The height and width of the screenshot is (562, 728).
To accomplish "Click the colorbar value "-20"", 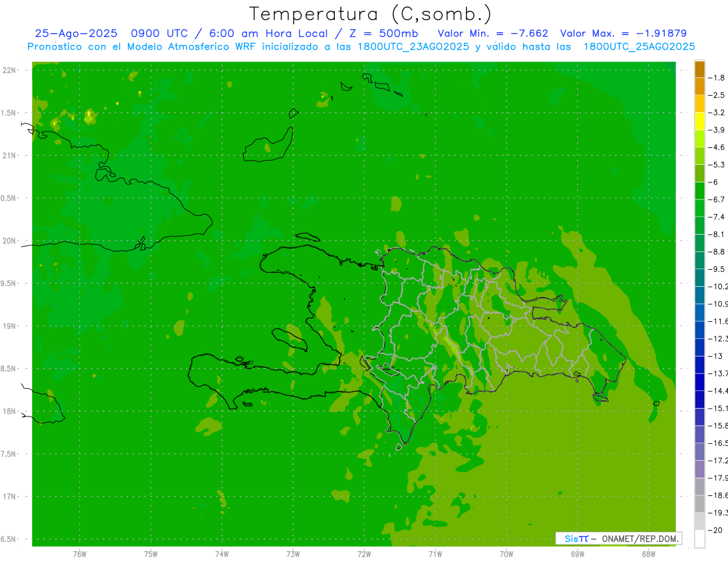I will [715, 530].
